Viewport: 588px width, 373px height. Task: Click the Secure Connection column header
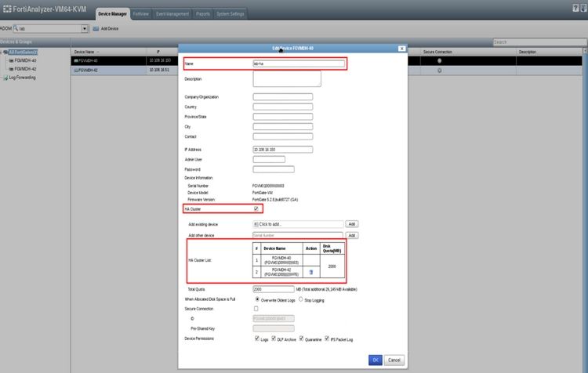point(437,52)
